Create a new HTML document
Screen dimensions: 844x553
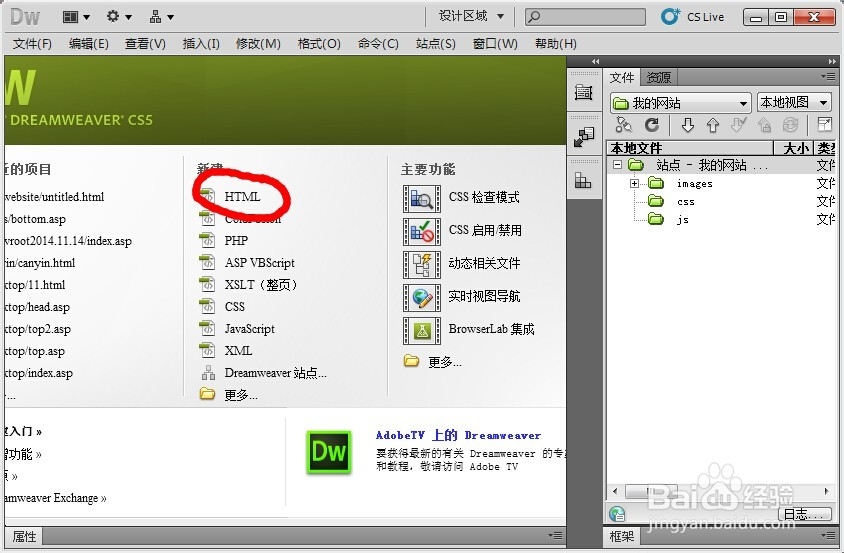coord(242,197)
